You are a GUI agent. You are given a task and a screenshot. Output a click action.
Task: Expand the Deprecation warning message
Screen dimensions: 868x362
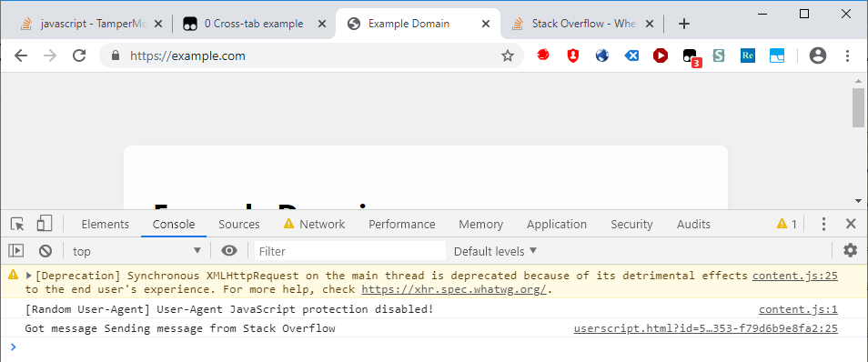[29, 276]
